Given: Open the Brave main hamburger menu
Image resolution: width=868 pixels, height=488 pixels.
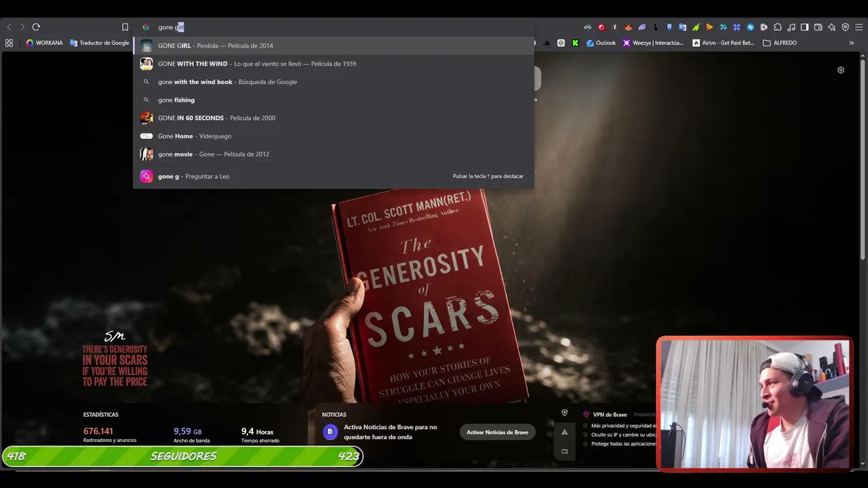Looking at the screenshot, I should (859, 27).
